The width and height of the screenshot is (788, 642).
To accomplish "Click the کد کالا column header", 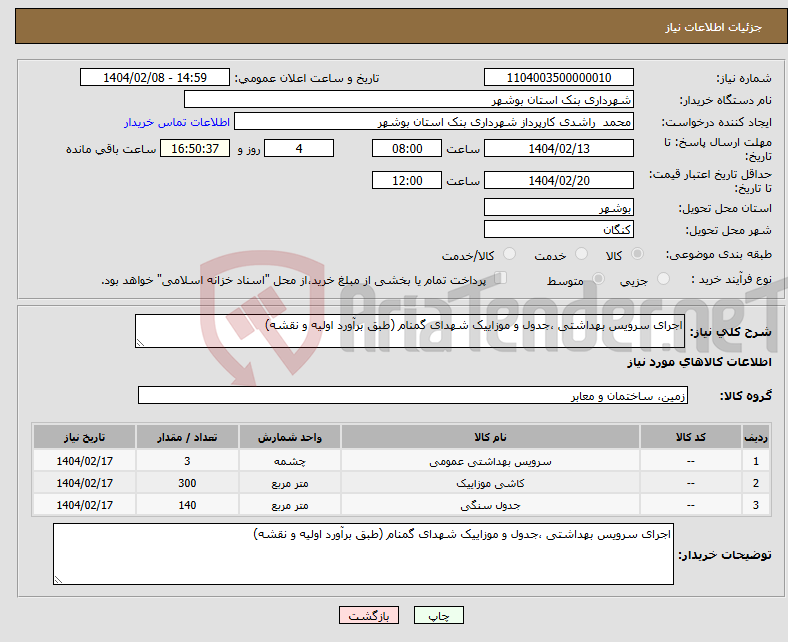I will [691, 437].
